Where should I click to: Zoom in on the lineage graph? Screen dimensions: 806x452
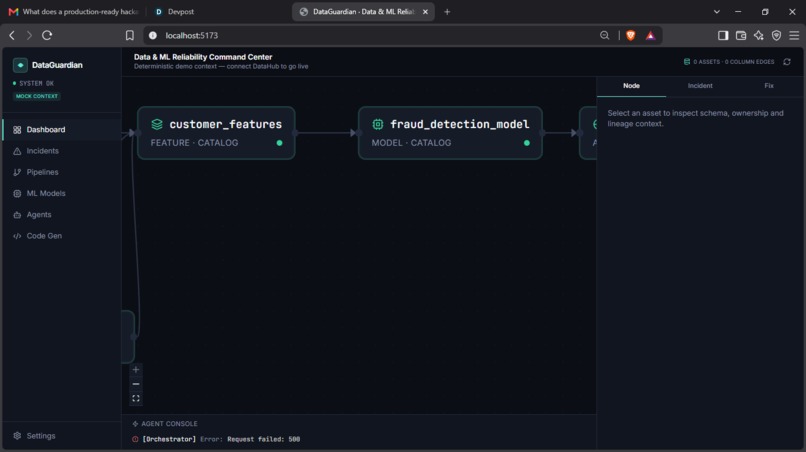tap(136, 370)
